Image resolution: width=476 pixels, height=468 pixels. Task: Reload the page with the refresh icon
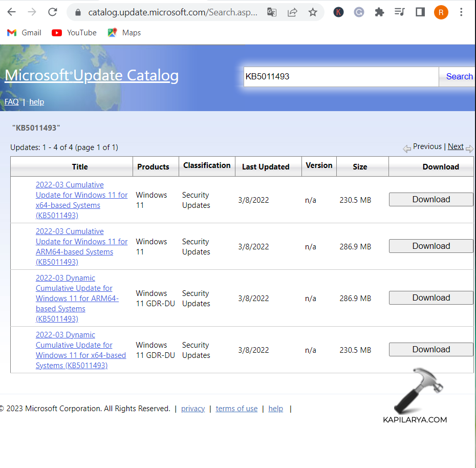pos(52,12)
